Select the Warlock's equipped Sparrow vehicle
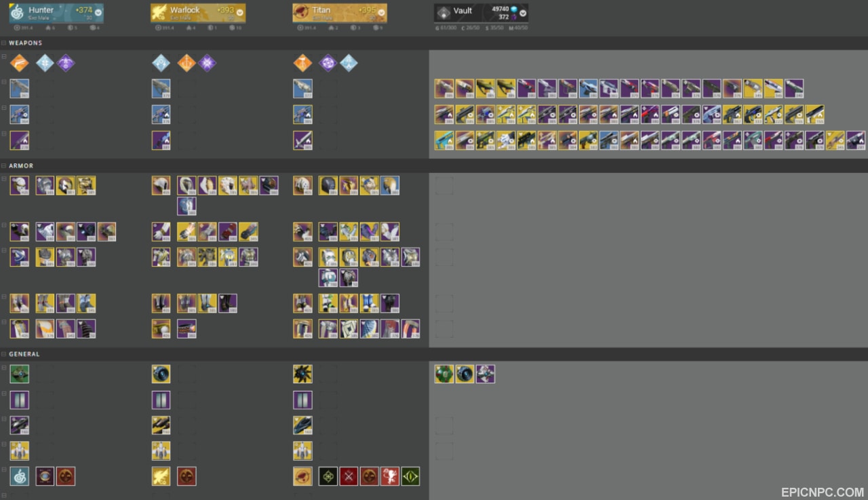The image size is (868, 500). (161, 425)
